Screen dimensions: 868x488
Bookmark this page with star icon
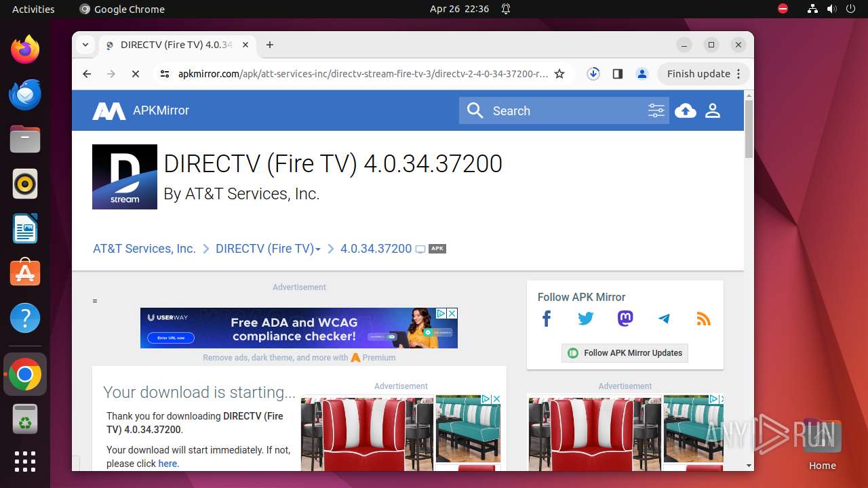(559, 74)
